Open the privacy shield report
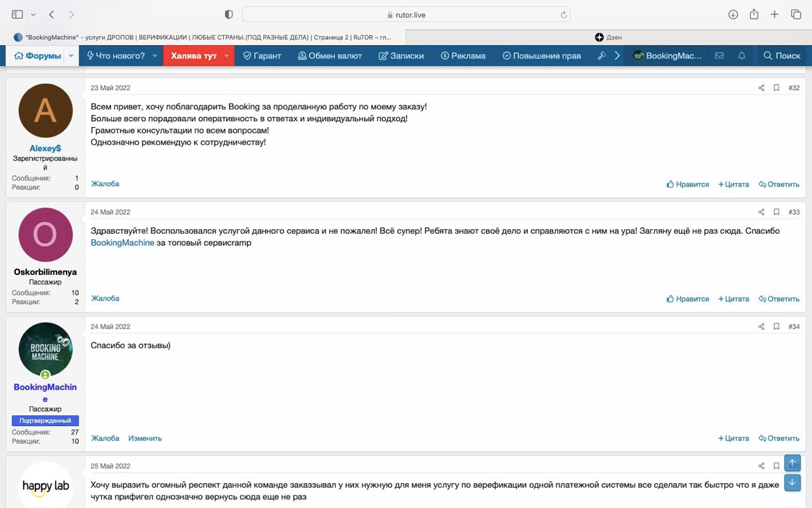Image resolution: width=812 pixels, height=508 pixels. [x=229, y=14]
